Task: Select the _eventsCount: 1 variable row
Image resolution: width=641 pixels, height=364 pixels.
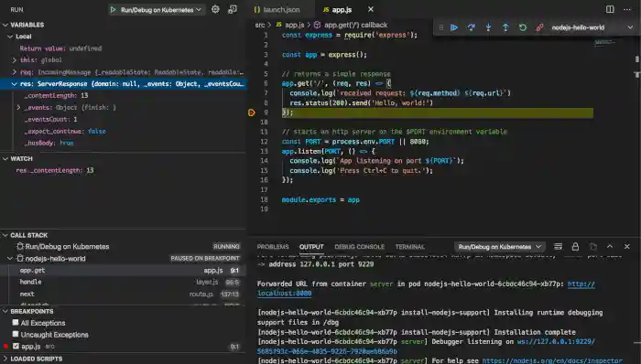Action: 123,119
